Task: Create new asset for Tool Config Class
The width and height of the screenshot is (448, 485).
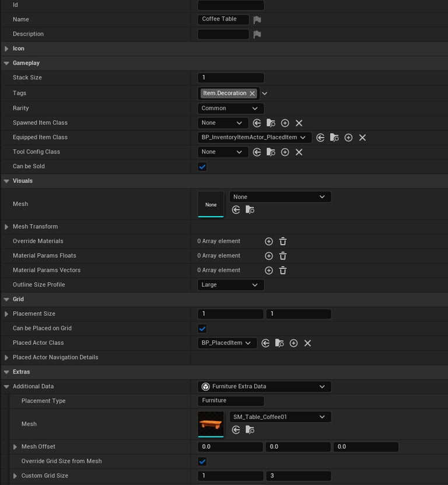Action: point(285,152)
